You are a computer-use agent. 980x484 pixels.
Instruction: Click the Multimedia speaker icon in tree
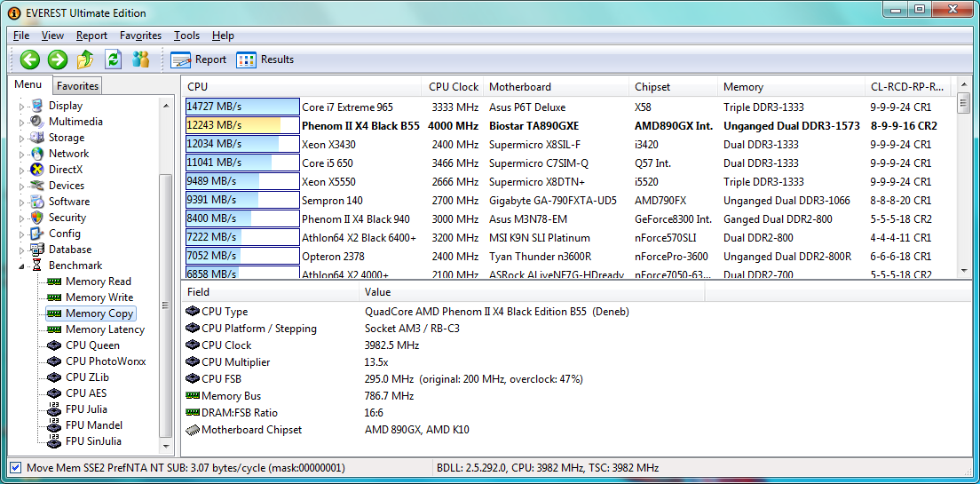pyautogui.click(x=37, y=122)
